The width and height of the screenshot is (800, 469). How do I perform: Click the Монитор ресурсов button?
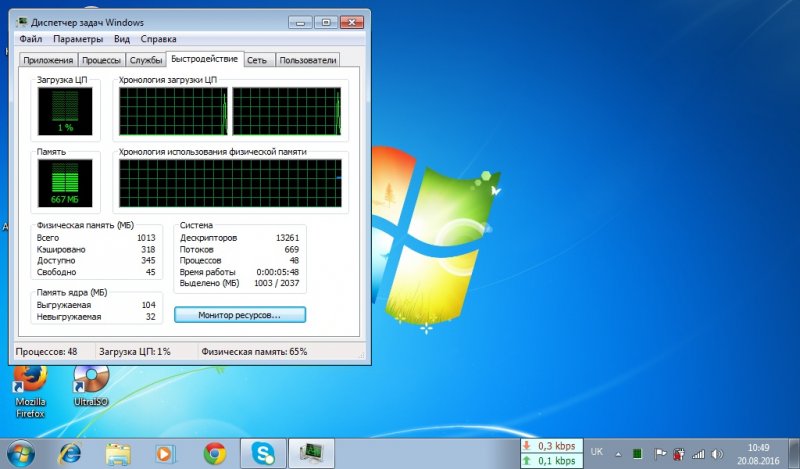pyautogui.click(x=239, y=315)
